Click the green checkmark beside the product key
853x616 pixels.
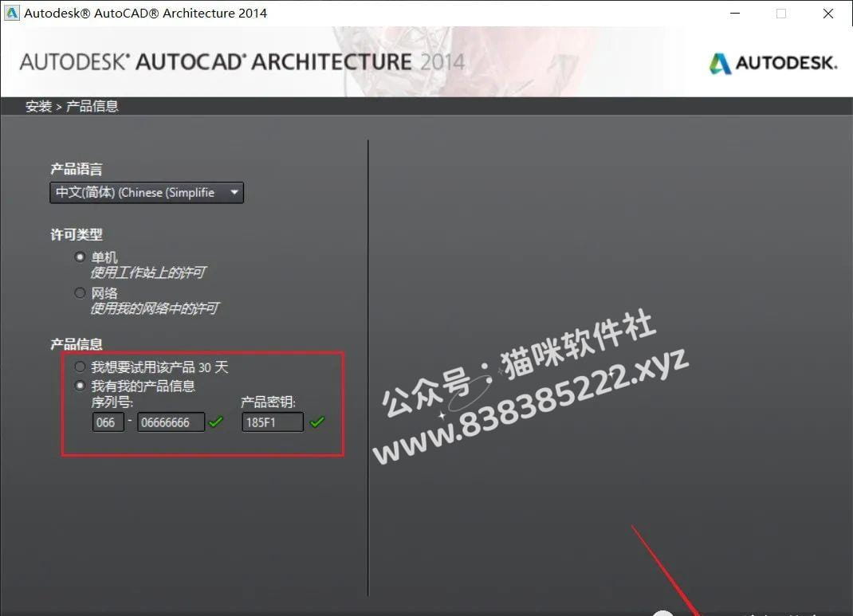317,422
